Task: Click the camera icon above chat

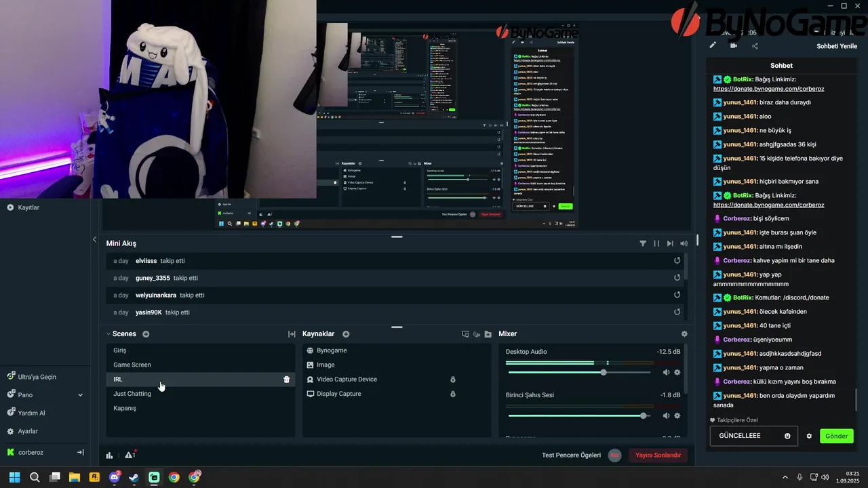Action: click(734, 45)
